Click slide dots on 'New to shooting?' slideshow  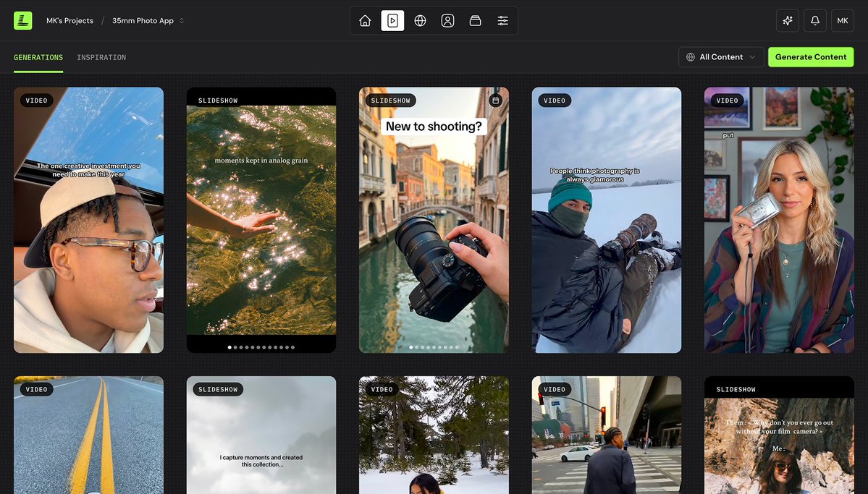pyautogui.click(x=434, y=347)
